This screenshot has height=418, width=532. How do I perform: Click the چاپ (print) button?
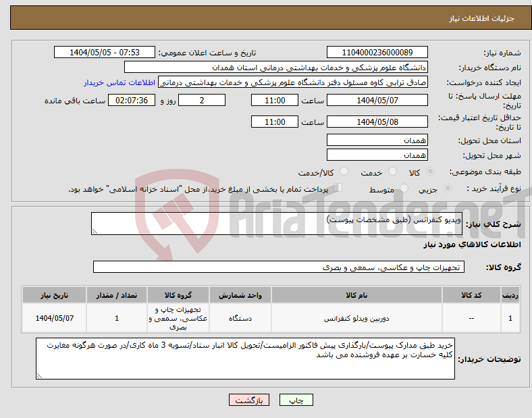[x=296, y=400]
